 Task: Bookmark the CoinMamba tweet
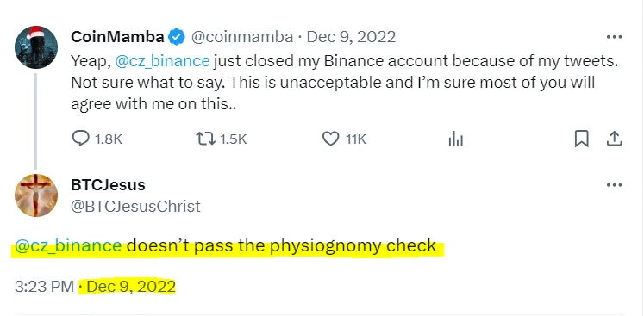(x=581, y=139)
